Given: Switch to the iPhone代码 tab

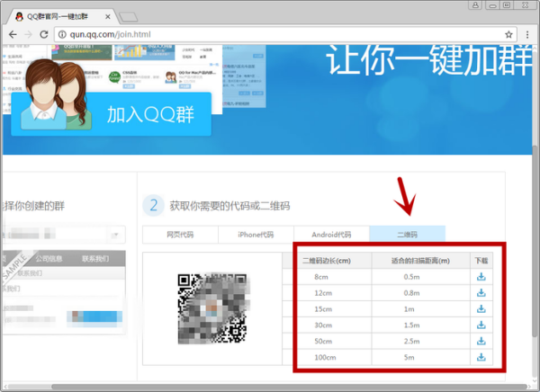Looking at the screenshot, I should 256,235.
